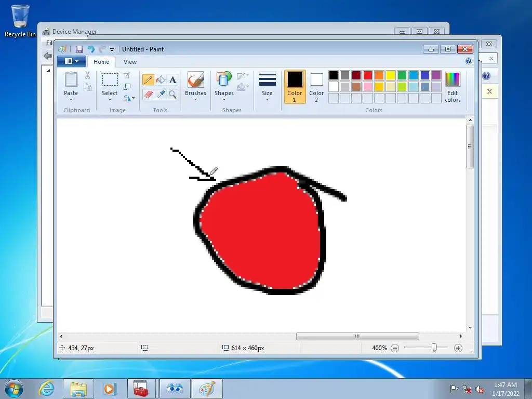Select the Fill with color bucket tool
Screen dimensions: 532x399
coord(161,79)
